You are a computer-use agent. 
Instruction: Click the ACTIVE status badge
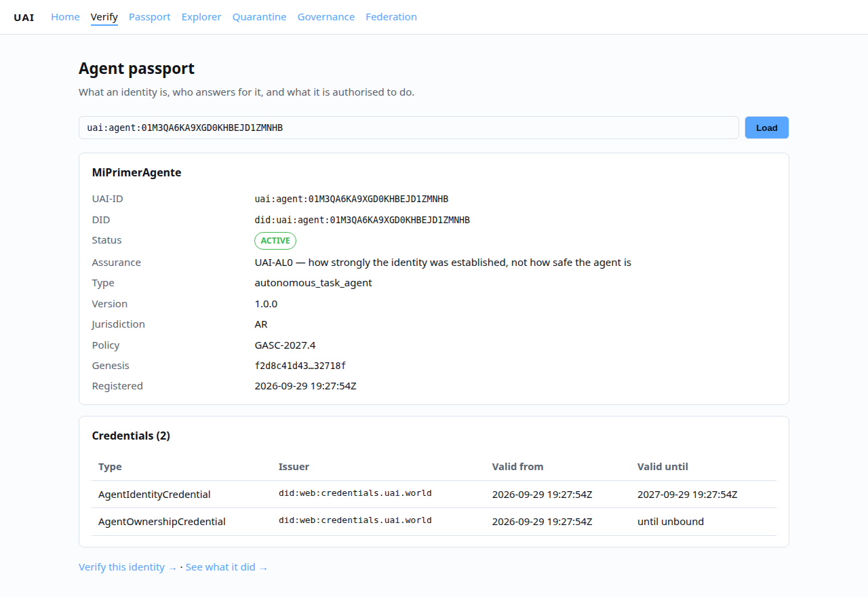click(275, 241)
